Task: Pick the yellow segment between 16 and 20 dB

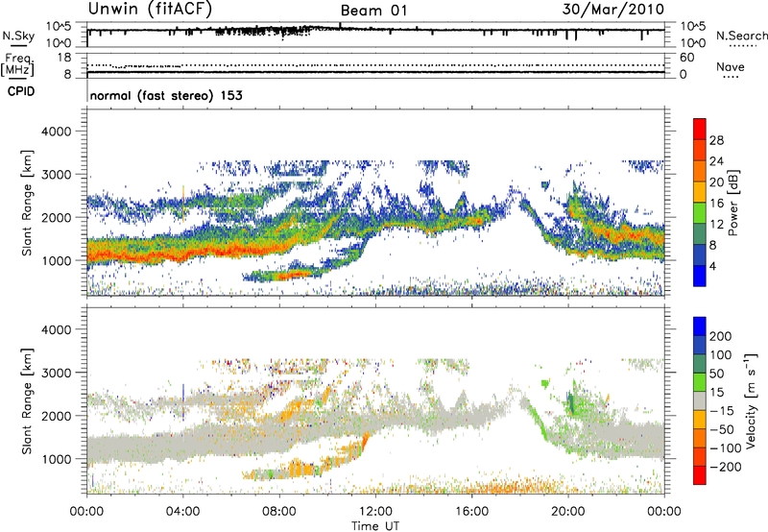Action: [700, 192]
